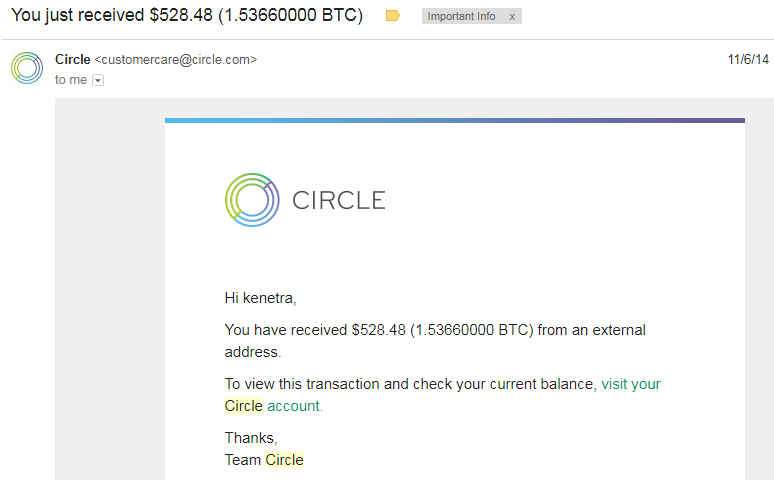Click the blue-purple gradient header bar
This screenshot has width=774, height=480.
point(455,120)
